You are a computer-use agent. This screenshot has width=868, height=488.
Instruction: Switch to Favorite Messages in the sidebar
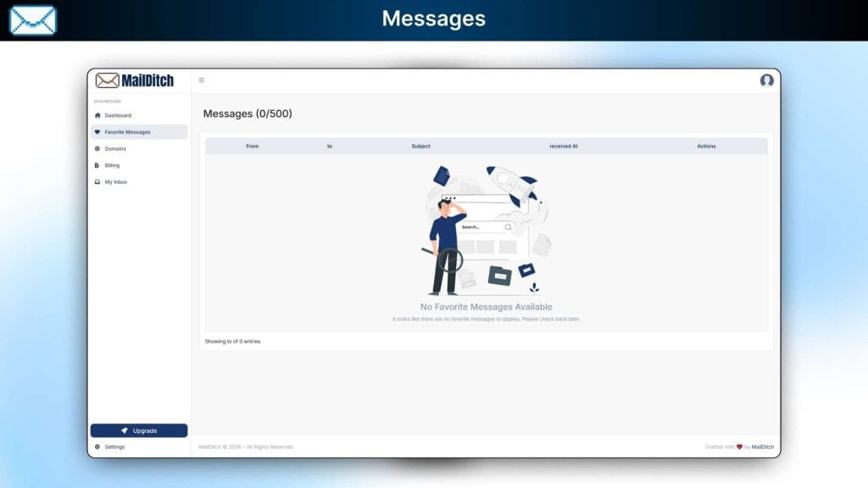[x=127, y=132]
